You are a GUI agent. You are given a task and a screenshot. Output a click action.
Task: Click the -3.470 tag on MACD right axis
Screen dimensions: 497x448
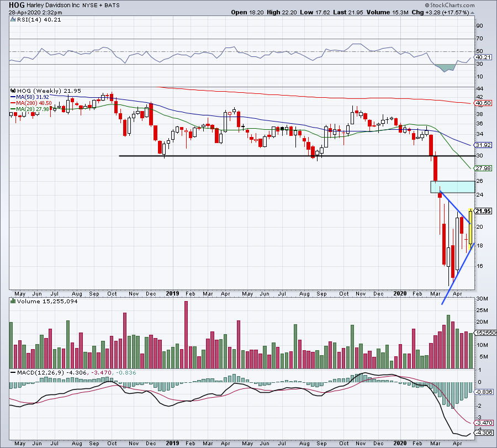(483, 423)
